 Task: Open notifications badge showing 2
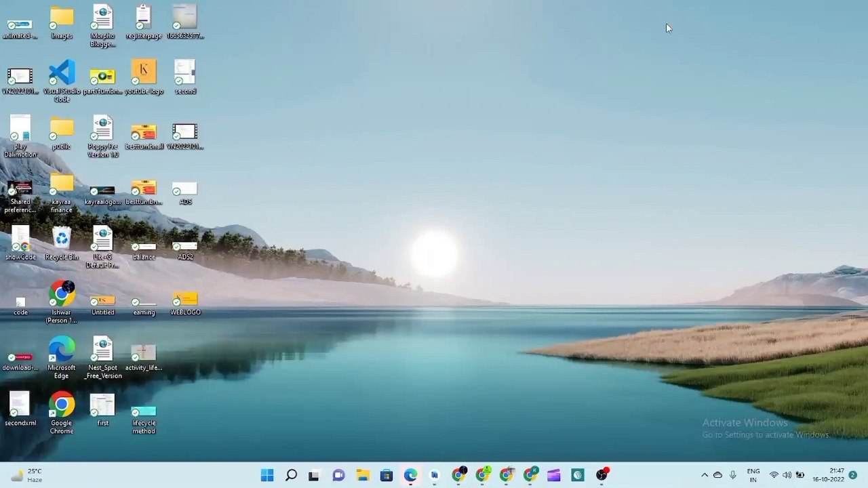coord(852,475)
